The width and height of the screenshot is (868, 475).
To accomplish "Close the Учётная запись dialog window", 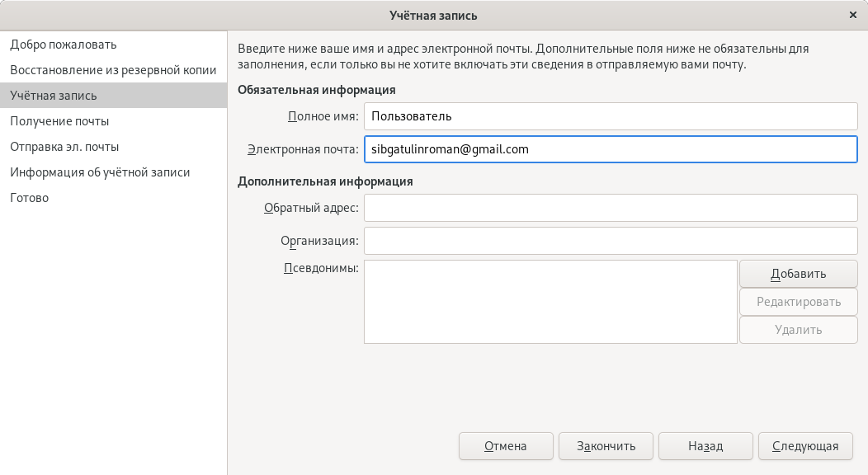I will click(853, 15).
